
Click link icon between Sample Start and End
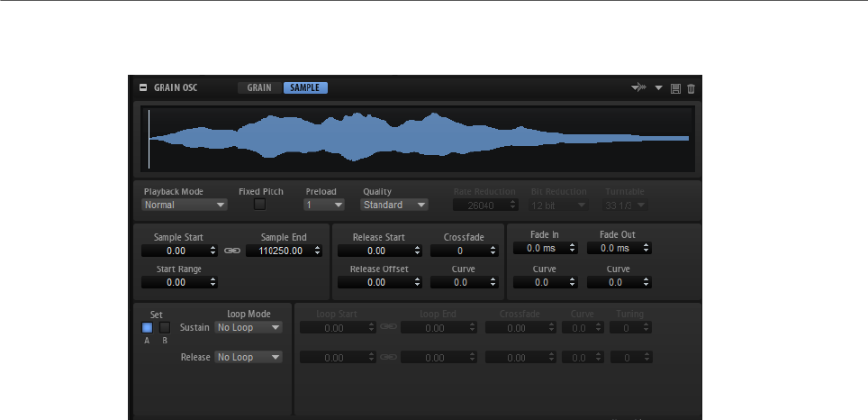pyautogui.click(x=232, y=251)
